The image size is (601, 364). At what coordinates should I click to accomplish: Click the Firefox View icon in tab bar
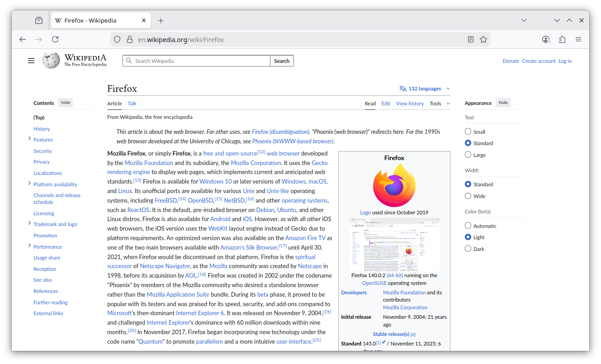coord(39,20)
